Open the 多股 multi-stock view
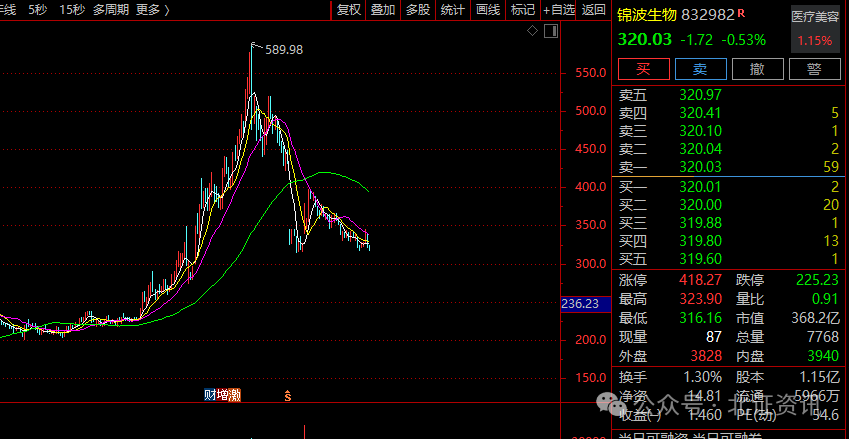Image resolution: width=849 pixels, height=439 pixels. [418, 10]
